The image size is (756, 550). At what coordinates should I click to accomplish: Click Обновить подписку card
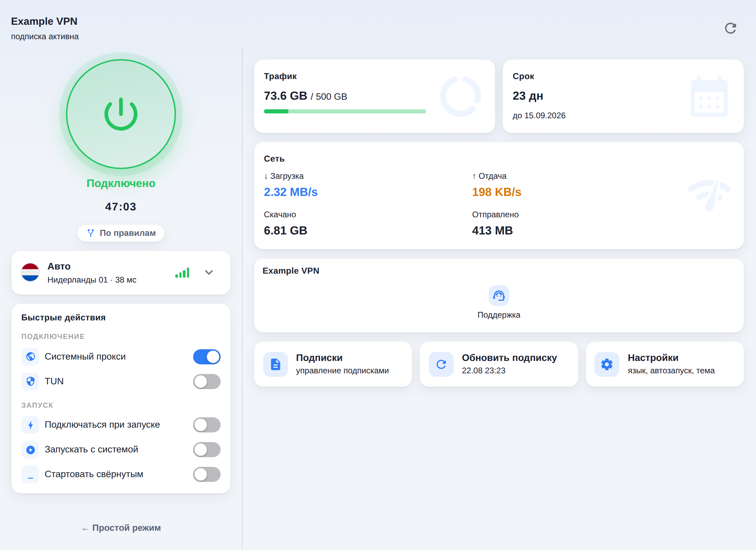[499, 364]
